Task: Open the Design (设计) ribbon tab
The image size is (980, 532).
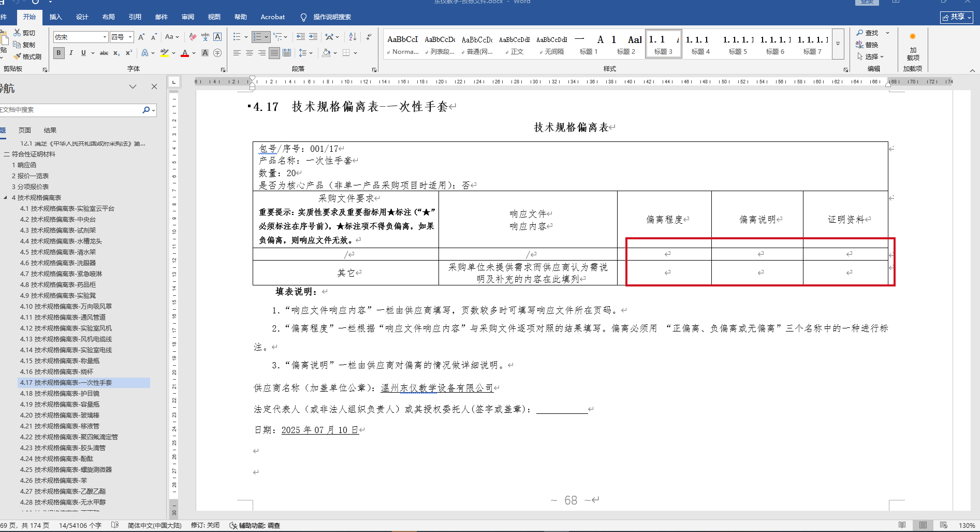Action: pyautogui.click(x=82, y=17)
